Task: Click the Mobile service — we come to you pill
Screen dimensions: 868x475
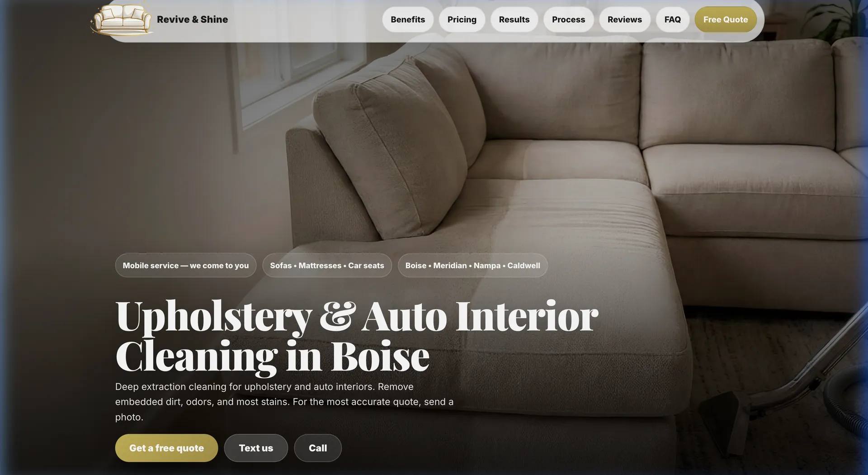Action: pyautogui.click(x=186, y=266)
